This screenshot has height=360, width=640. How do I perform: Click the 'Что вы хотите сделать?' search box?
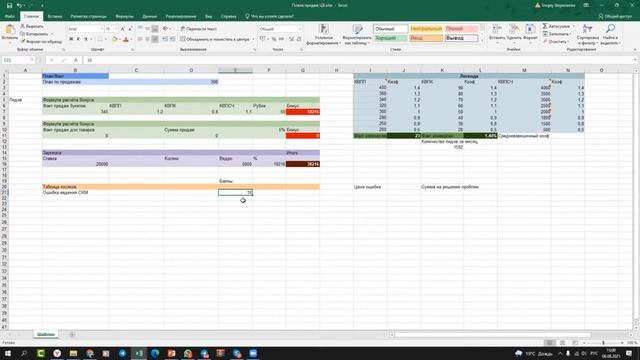269,16
